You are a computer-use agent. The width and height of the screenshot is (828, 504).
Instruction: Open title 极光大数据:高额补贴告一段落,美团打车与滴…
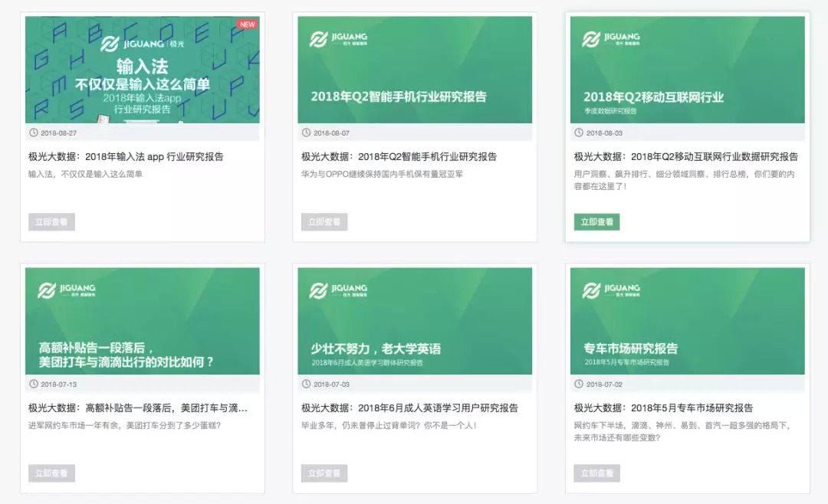(x=138, y=408)
